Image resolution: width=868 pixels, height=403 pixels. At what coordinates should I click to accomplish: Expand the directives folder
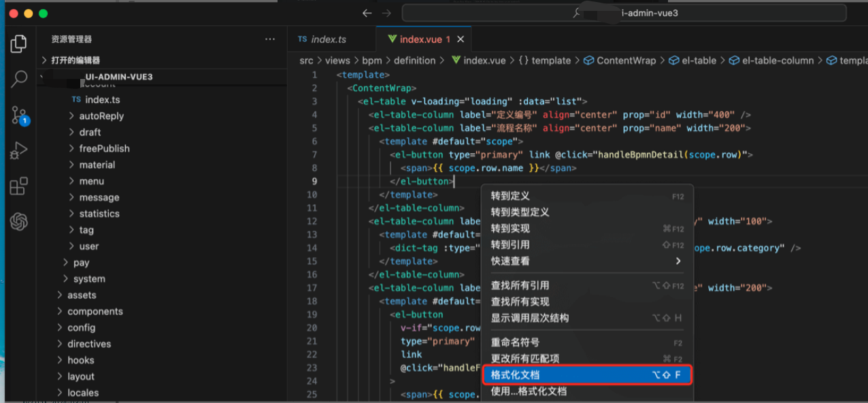(x=89, y=344)
